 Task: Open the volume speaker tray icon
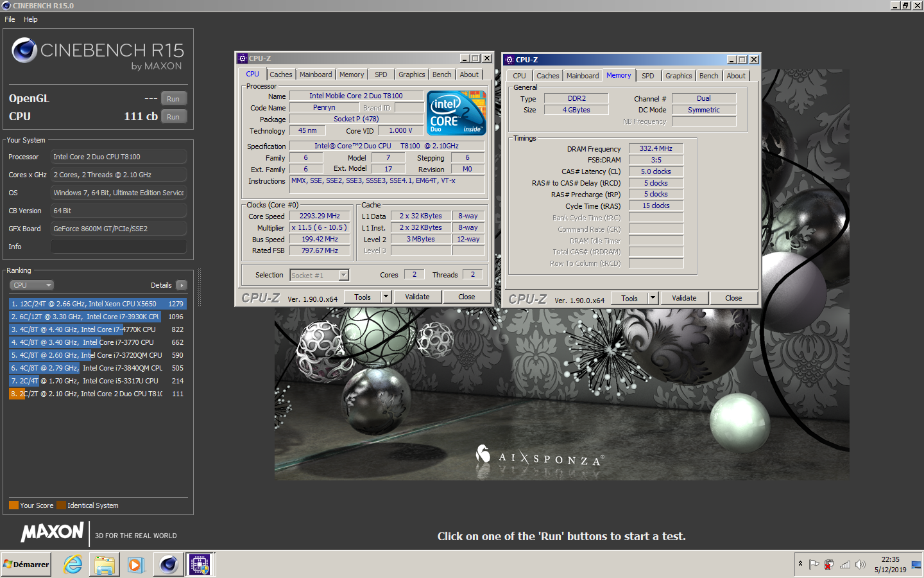click(860, 565)
